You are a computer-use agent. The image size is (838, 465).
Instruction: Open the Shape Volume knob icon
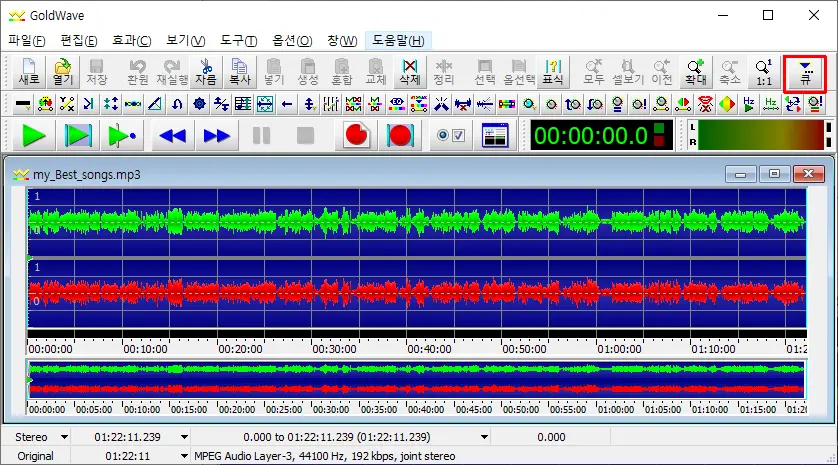point(661,104)
